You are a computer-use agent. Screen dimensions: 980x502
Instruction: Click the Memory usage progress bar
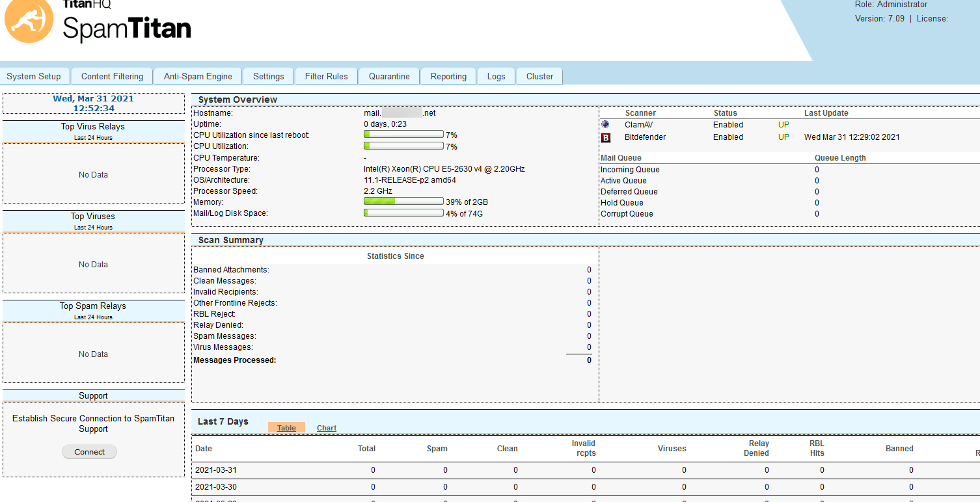click(x=403, y=202)
